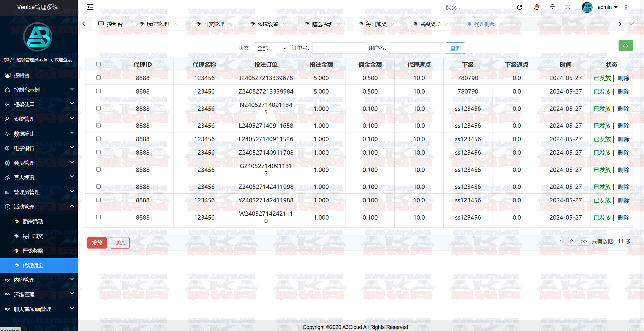Click the red 发放 button

(97, 243)
